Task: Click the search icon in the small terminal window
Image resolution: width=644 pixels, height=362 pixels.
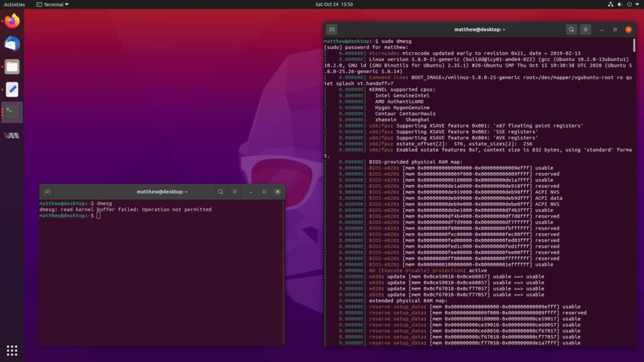Action: coord(221,192)
